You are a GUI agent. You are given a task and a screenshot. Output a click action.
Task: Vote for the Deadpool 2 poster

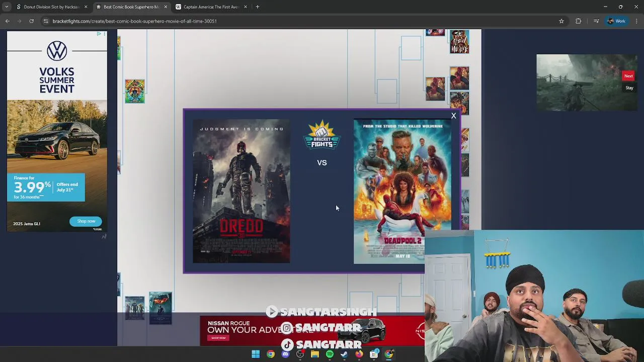coord(403,191)
